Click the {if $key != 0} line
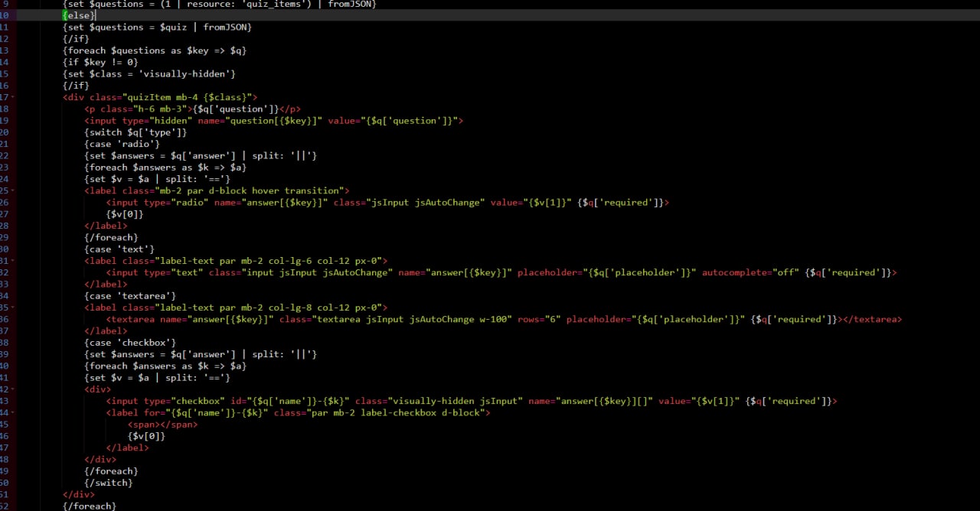Image resolution: width=980 pixels, height=511 pixels. tap(100, 62)
